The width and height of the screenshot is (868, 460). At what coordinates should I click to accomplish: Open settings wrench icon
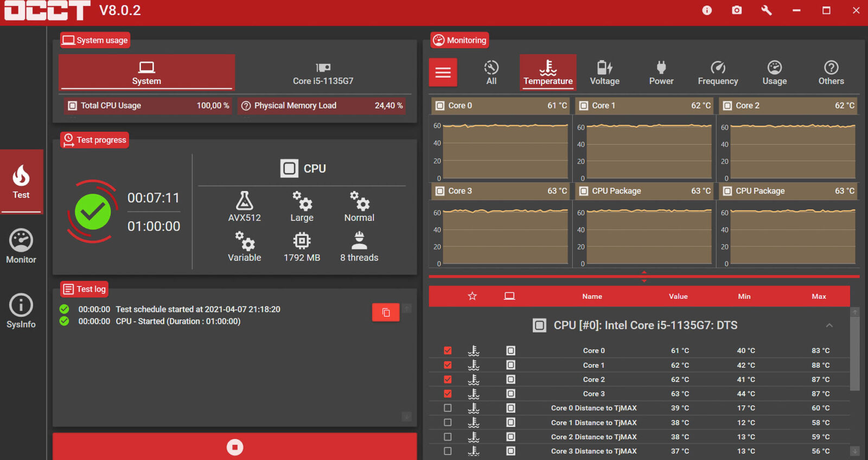point(767,10)
